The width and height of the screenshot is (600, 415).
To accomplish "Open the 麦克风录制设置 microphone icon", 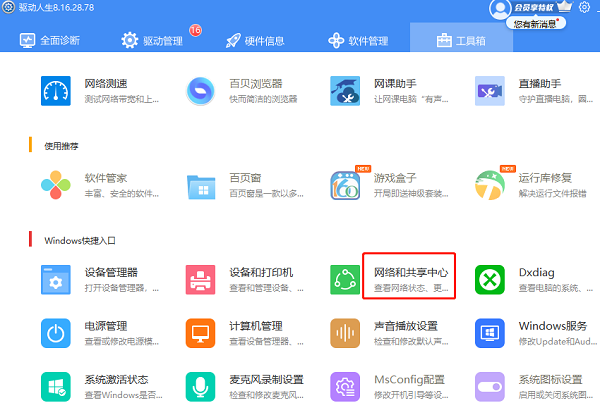I will click(200, 387).
